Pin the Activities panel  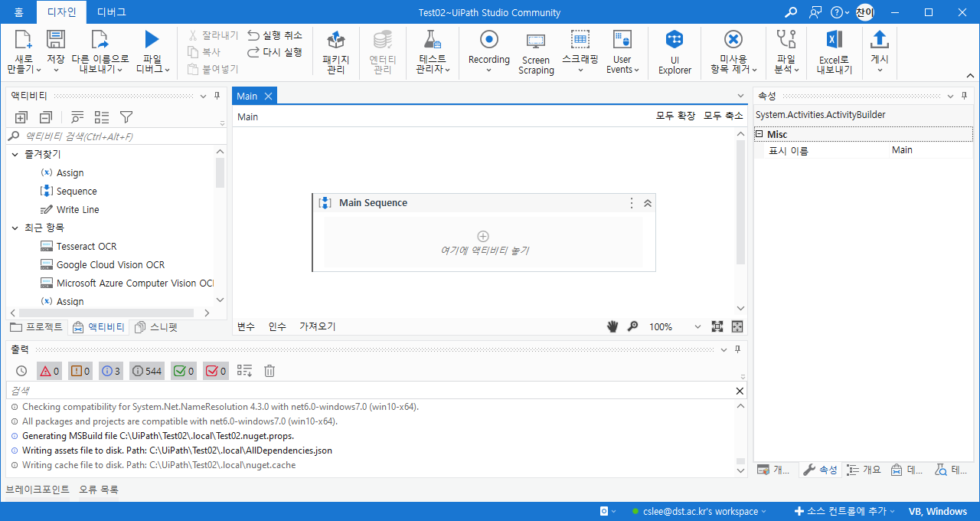point(217,96)
